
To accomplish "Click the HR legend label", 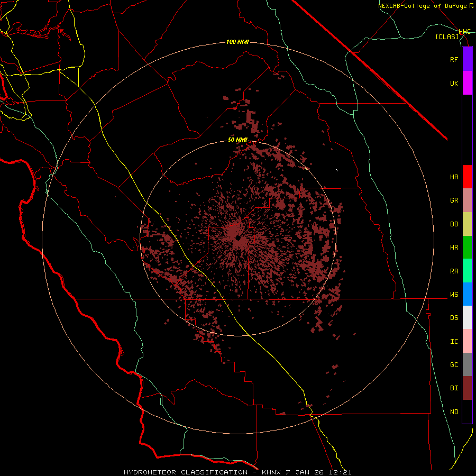I will coord(454,248).
